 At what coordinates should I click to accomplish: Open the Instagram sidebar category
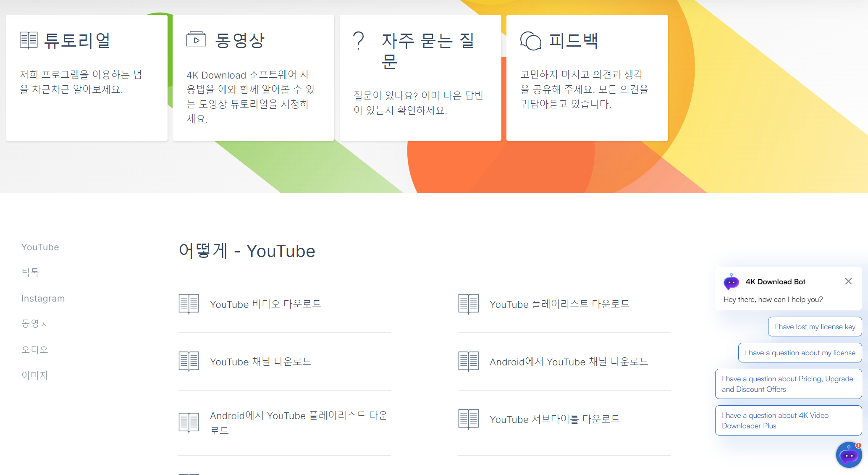click(x=43, y=298)
